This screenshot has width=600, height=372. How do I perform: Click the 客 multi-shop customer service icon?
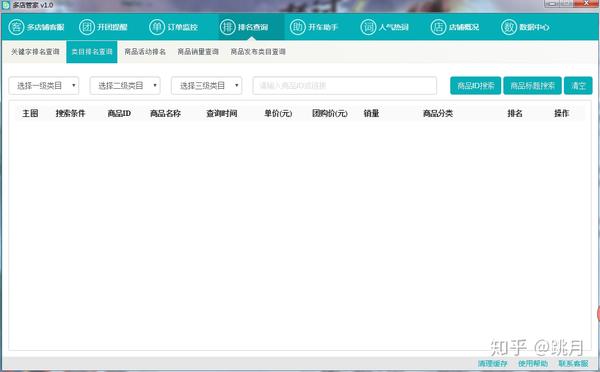[16, 27]
